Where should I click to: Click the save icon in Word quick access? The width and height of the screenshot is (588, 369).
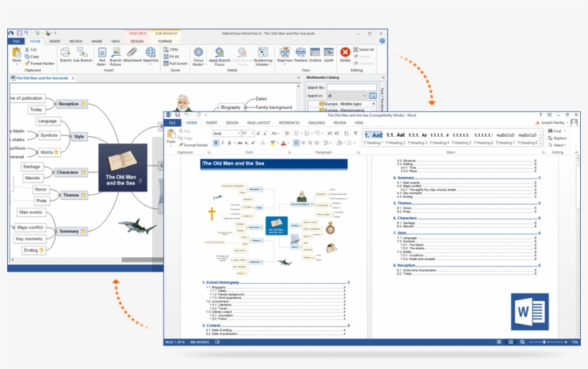177,115
